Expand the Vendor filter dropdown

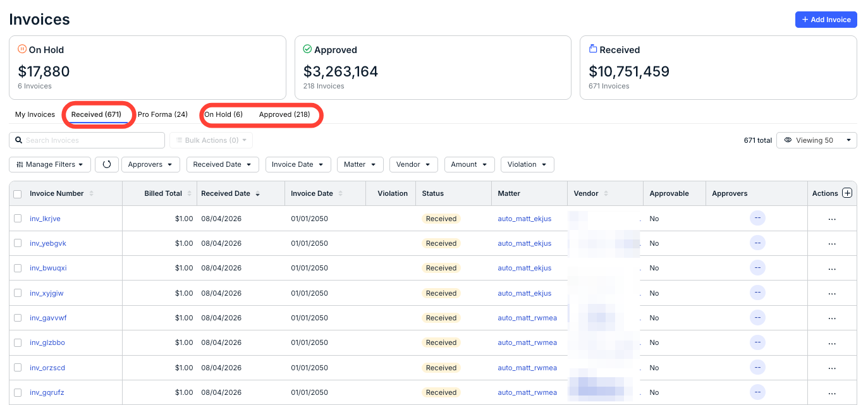tap(414, 164)
